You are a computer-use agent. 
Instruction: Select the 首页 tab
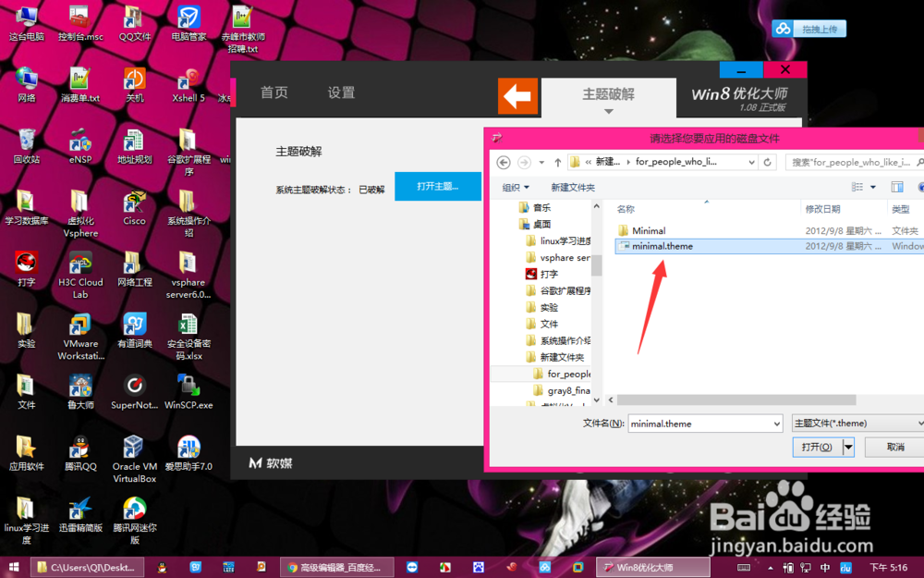(274, 92)
